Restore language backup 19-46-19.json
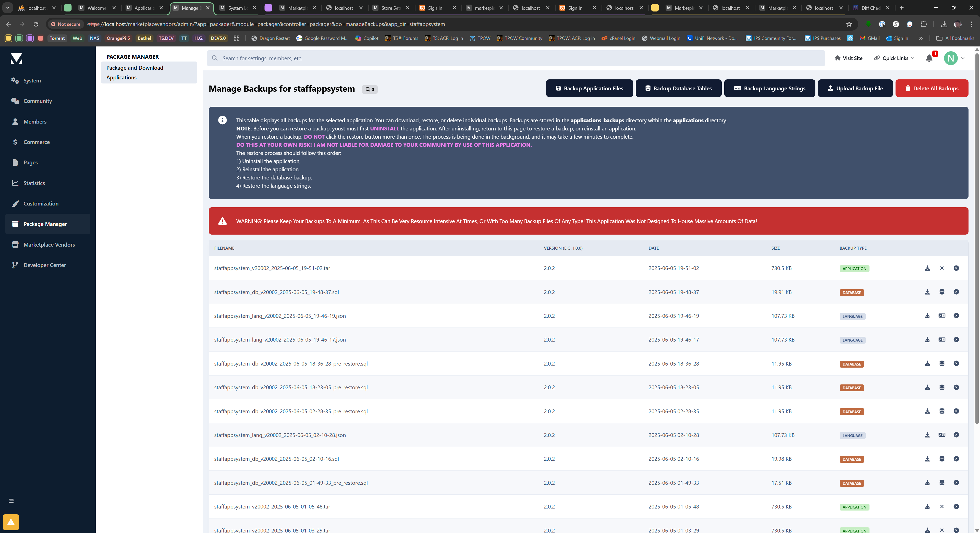 942,316
